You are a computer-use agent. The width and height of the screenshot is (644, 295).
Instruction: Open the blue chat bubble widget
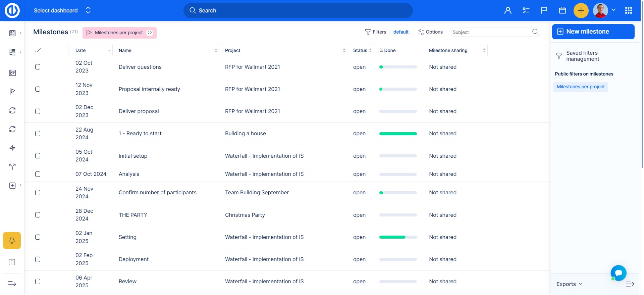click(619, 273)
